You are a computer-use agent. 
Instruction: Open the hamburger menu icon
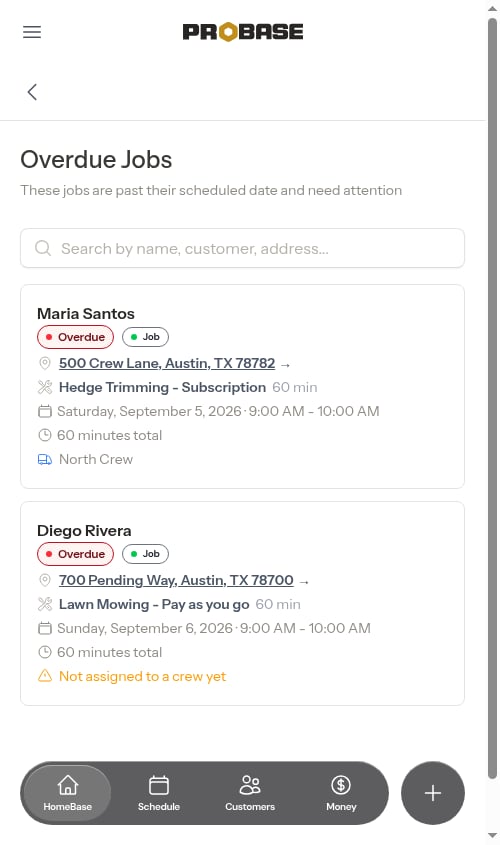click(32, 32)
